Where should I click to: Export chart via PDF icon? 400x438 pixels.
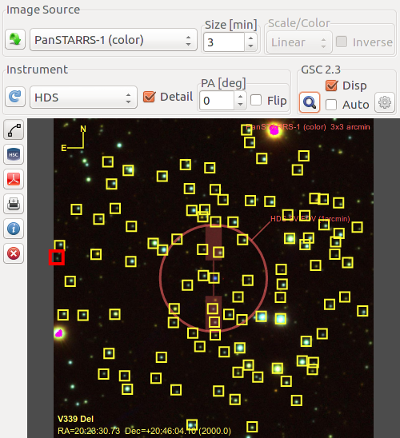click(14, 179)
